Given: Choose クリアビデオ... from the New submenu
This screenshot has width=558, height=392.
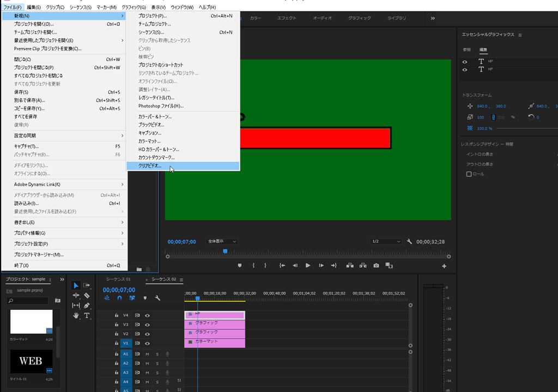Looking at the screenshot, I should (x=150, y=166).
